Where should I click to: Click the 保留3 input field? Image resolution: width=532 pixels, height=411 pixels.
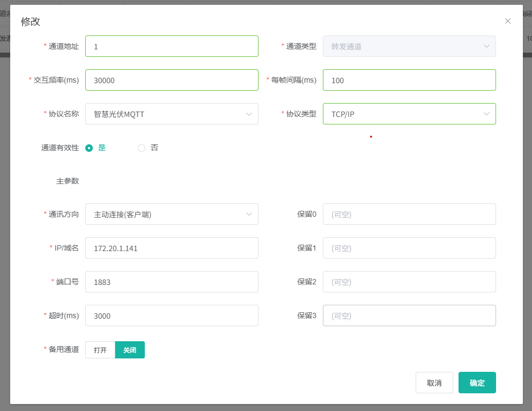(x=409, y=315)
